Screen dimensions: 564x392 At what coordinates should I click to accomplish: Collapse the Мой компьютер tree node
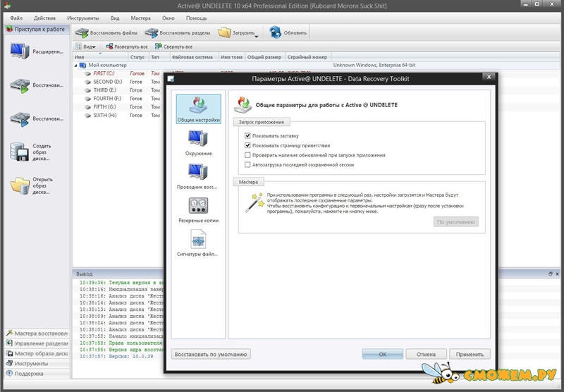tap(76, 66)
